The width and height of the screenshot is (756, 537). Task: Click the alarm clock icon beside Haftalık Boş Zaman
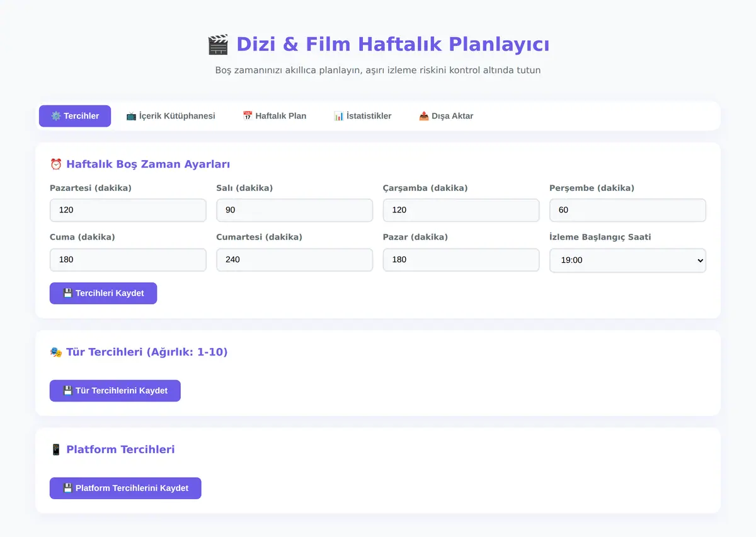(56, 165)
